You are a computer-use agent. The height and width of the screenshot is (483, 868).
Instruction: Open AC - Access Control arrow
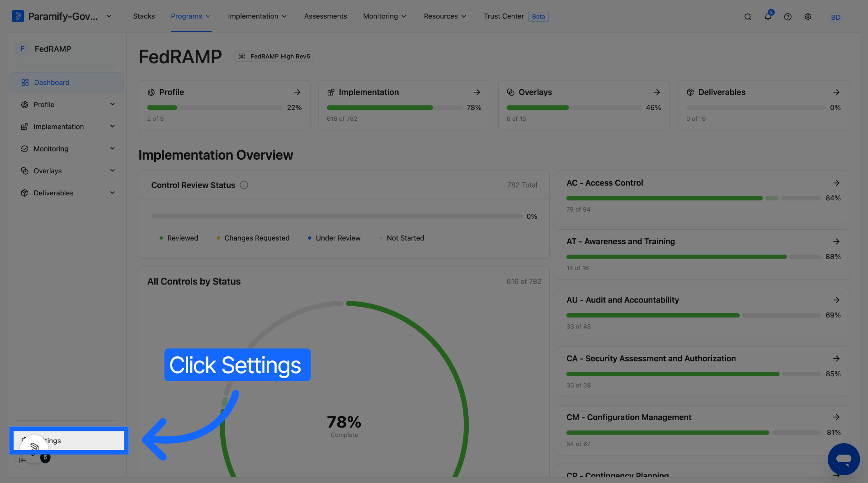[836, 183]
